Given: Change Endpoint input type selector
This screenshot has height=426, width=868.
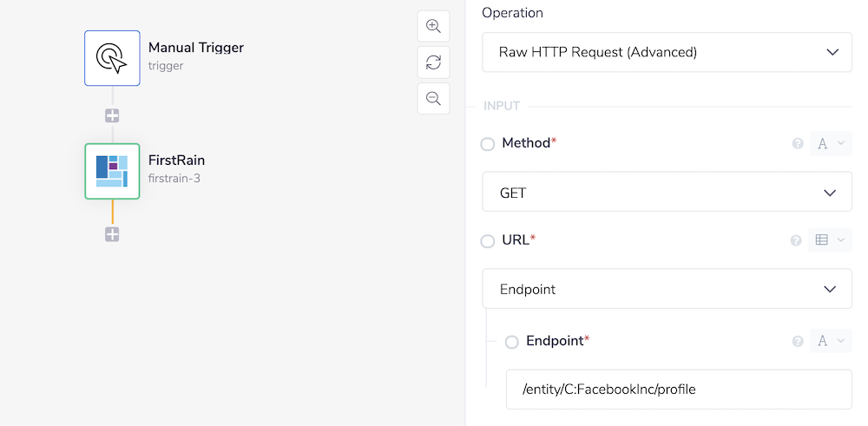Looking at the screenshot, I should (x=831, y=342).
